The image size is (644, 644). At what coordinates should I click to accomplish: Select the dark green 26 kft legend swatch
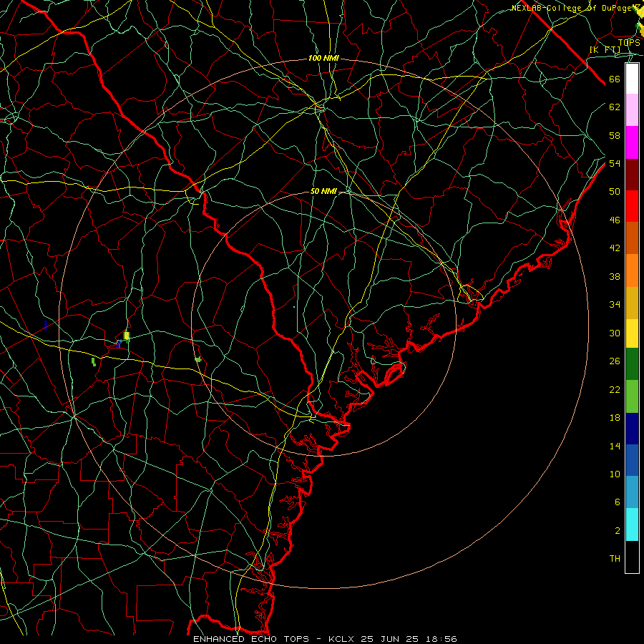632,364
